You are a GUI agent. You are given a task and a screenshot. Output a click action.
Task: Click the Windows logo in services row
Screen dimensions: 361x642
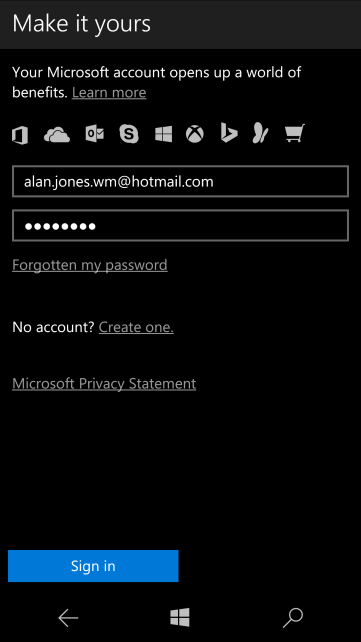click(163, 134)
